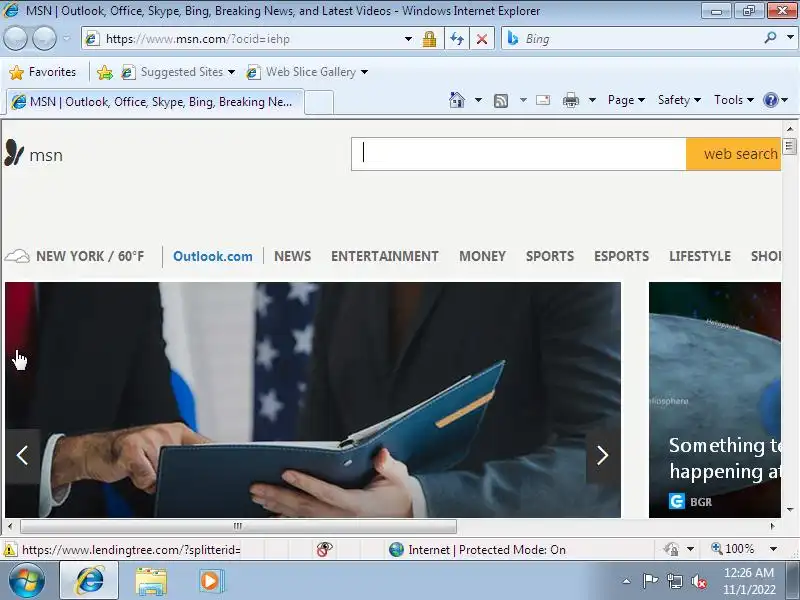Expand the Home button dropdown arrow

point(478,100)
